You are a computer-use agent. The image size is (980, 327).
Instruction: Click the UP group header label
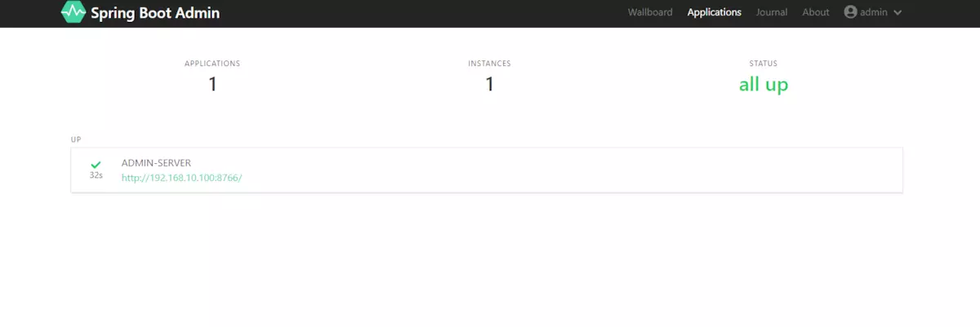click(x=76, y=139)
